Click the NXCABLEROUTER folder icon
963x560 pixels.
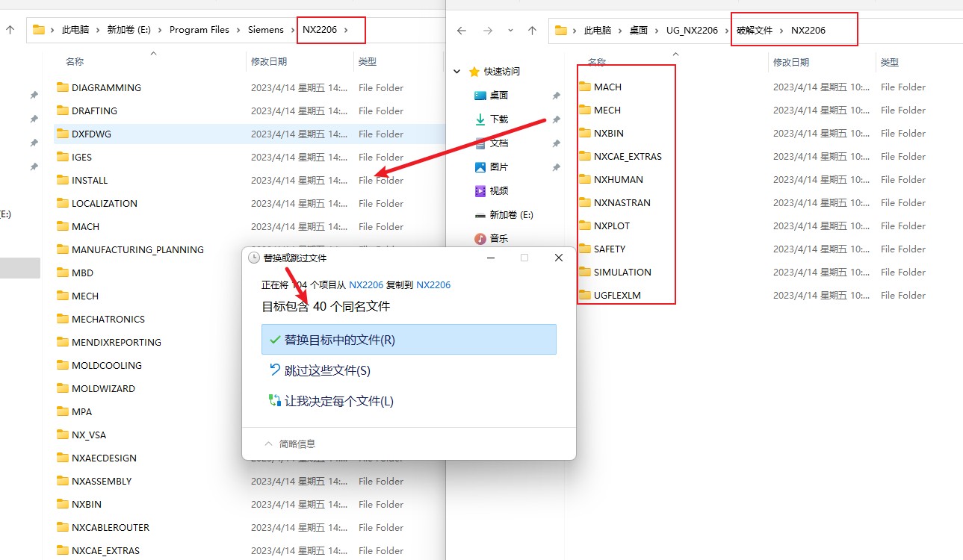[63, 527]
